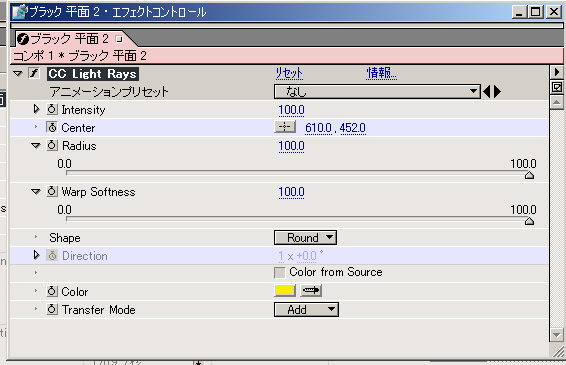
Task: Collapse the Radius property
Action: tap(36, 146)
